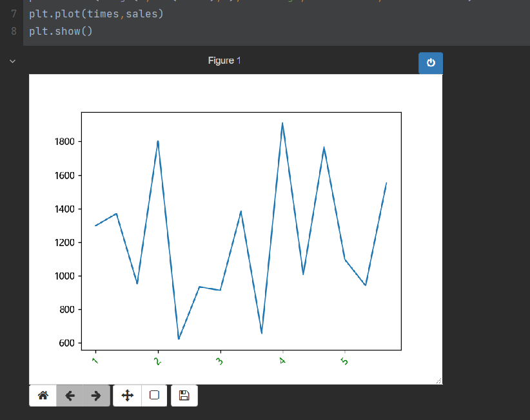The height and width of the screenshot is (420, 530).
Task: Select the Zoom to rectangle tool
Action: (154, 396)
